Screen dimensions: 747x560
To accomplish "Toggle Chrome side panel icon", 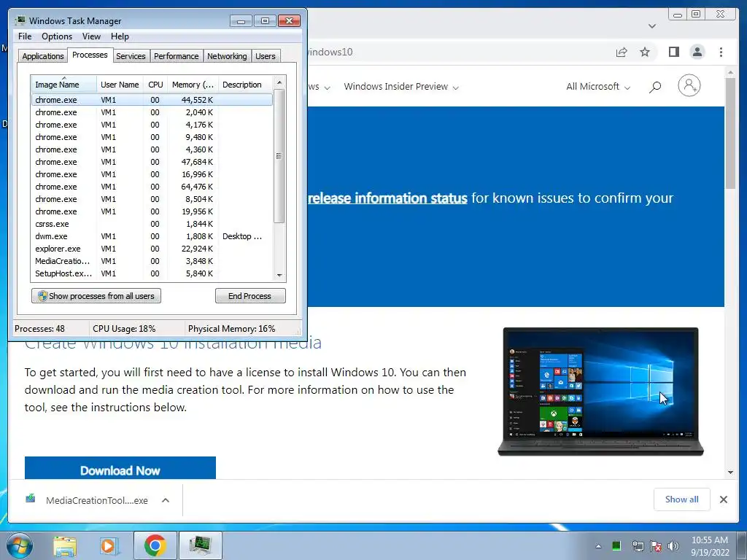I will [673, 52].
